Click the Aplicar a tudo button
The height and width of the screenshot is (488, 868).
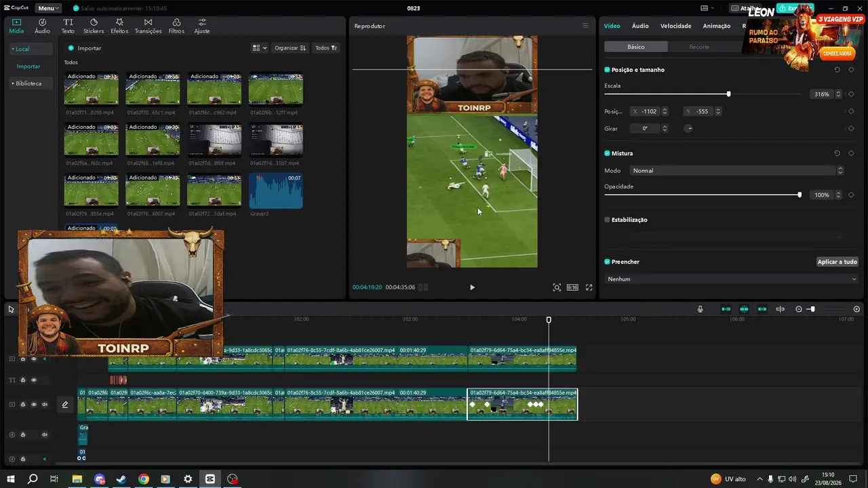837,262
